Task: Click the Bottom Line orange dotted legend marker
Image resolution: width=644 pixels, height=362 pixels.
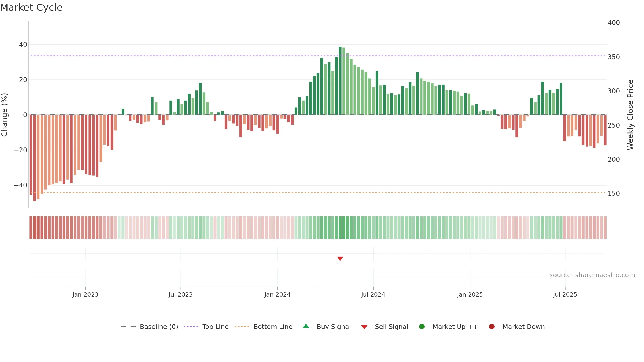Action: point(242,327)
